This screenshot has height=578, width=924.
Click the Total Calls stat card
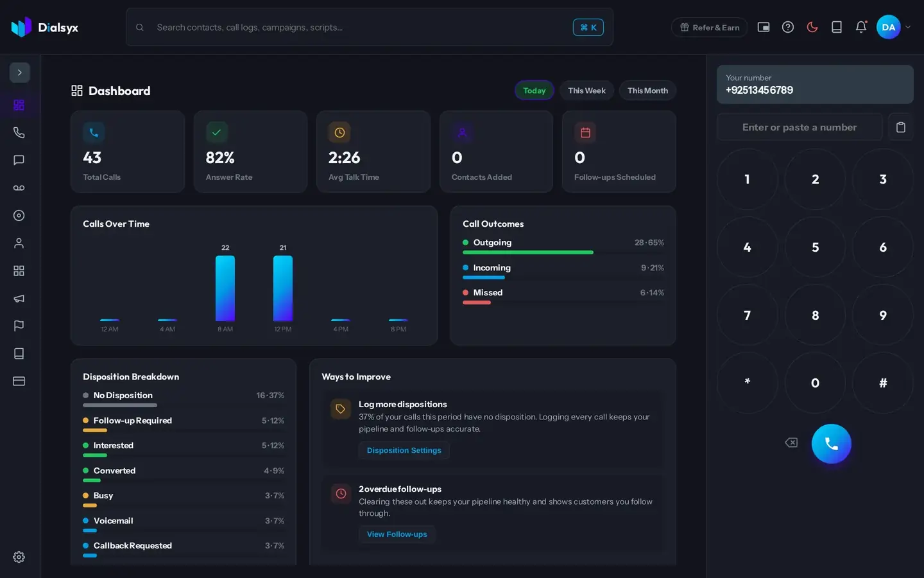pyautogui.click(x=128, y=152)
